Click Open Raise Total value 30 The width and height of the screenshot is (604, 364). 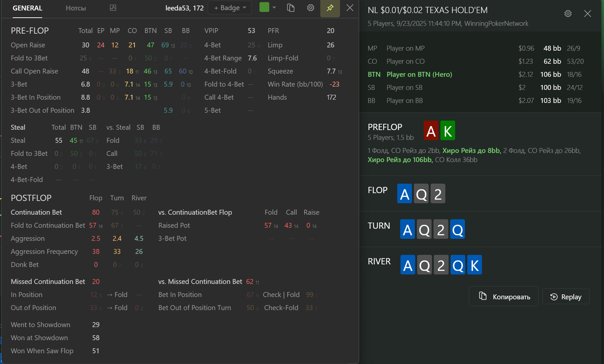[85, 45]
